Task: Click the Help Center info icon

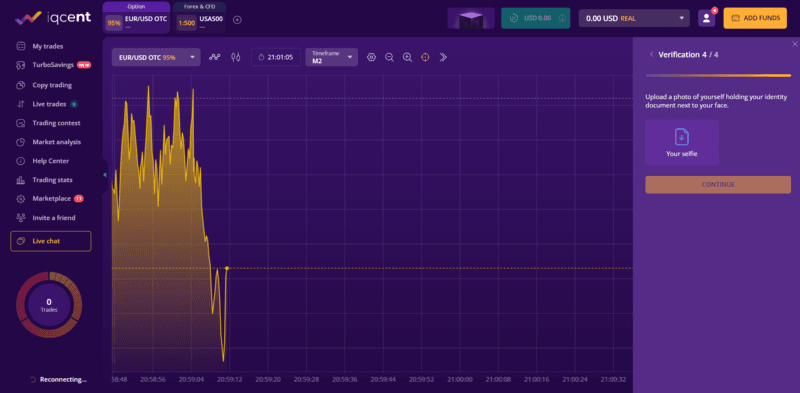Action: 21,161
